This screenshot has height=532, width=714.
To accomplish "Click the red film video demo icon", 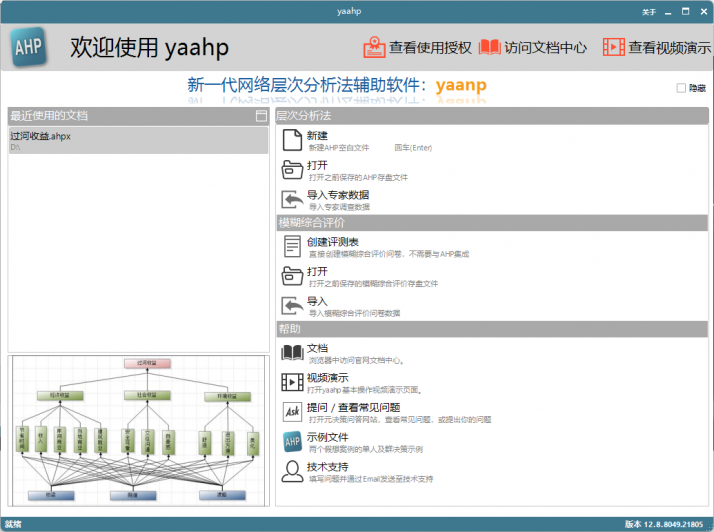I will tap(613, 47).
